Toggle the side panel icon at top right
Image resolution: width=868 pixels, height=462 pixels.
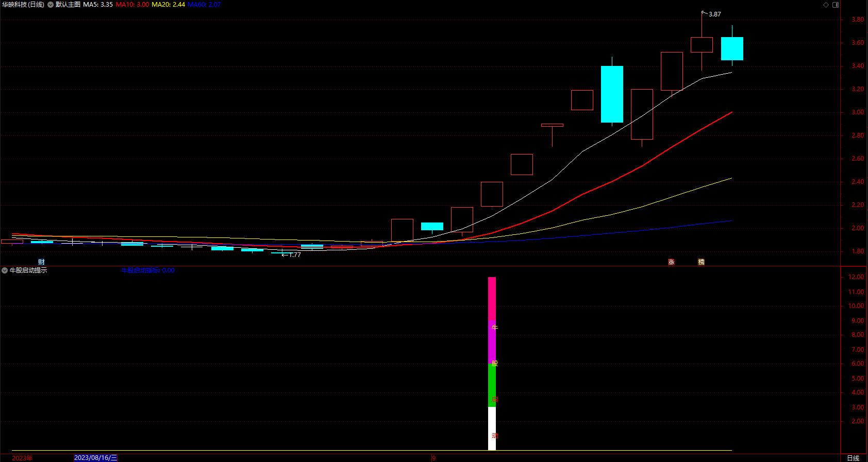836,5
